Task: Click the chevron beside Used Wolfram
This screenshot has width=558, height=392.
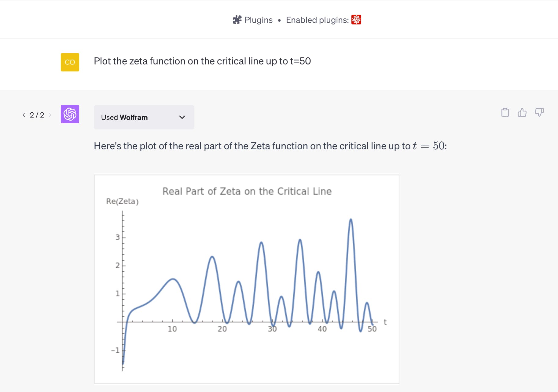Action: coord(182,117)
